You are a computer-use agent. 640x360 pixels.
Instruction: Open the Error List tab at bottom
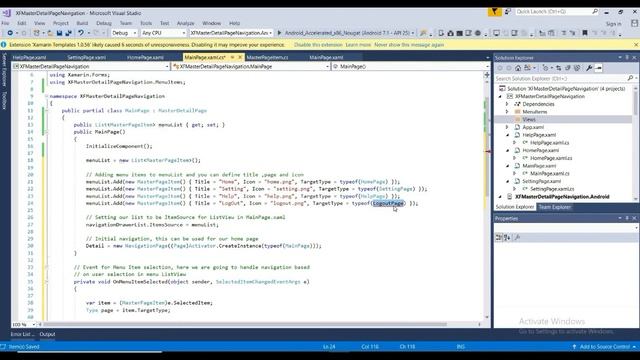pyautogui.click(x=22, y=334)
